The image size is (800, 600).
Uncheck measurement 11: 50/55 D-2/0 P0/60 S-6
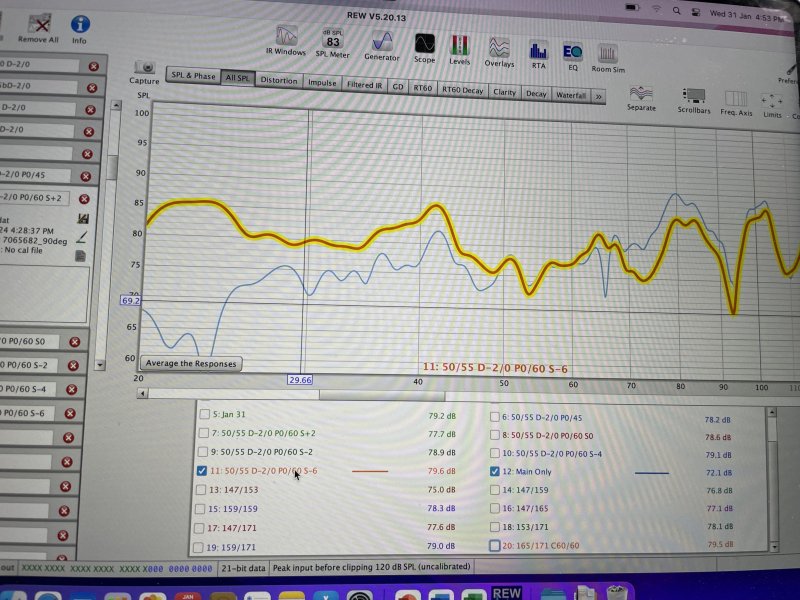[205, 470]
